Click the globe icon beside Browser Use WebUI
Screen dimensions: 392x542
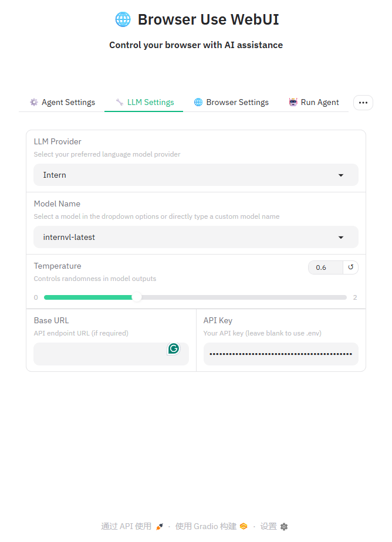coord(123,19)
